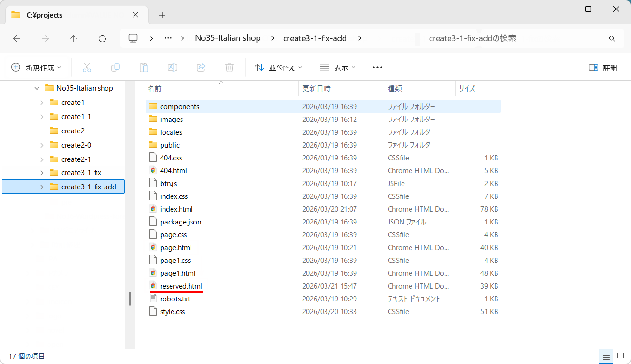Click the Delete trash can icon
This screenshot has height=364, width=631.
coord(229,67)
